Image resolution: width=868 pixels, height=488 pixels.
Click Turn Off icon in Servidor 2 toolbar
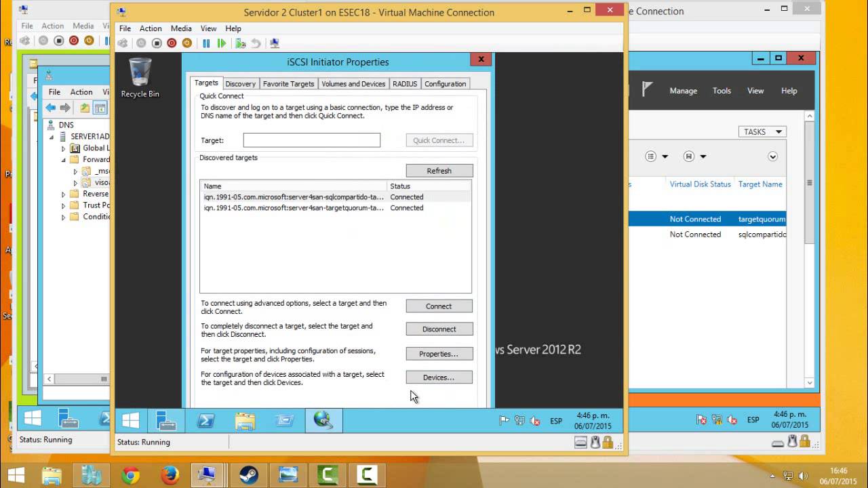[x=141, y=43]
